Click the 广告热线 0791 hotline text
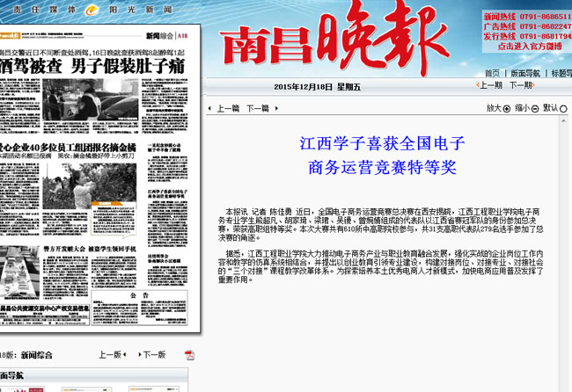Screen dimensions: 572x392 click(x=527, y=26)
